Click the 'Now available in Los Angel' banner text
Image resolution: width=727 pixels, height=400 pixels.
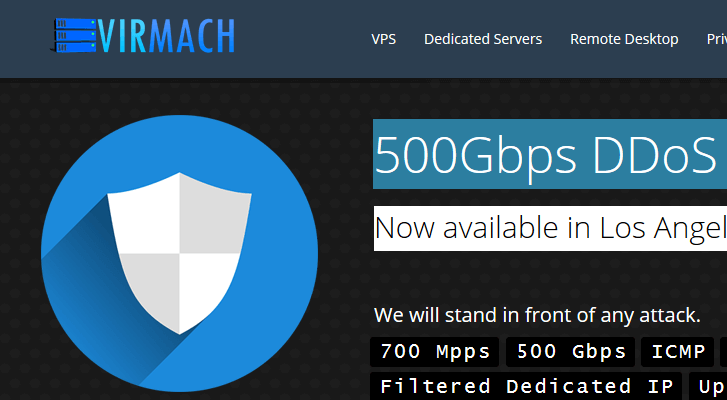550,228
